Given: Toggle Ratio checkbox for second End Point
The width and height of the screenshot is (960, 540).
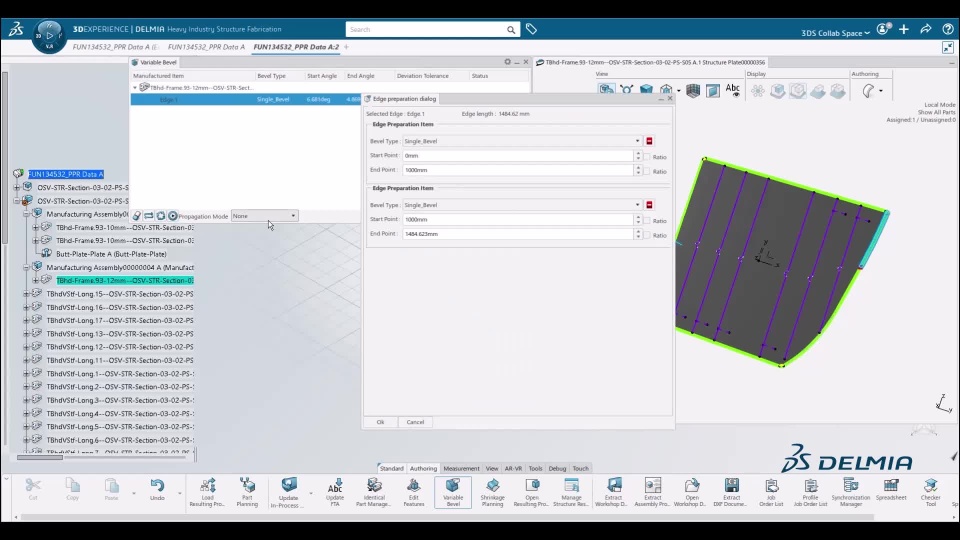Looking at the screenshot, I should (x=647, y=235).
